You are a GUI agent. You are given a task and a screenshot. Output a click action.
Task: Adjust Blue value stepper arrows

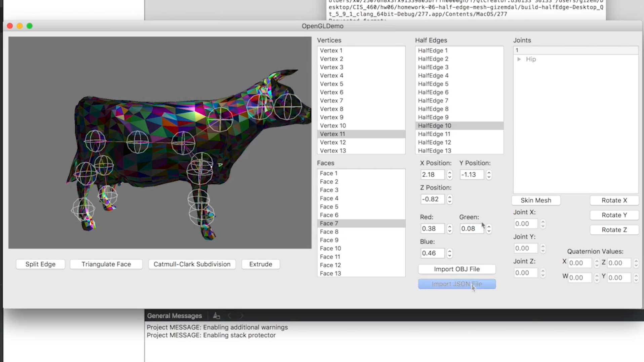click(449, 253)
